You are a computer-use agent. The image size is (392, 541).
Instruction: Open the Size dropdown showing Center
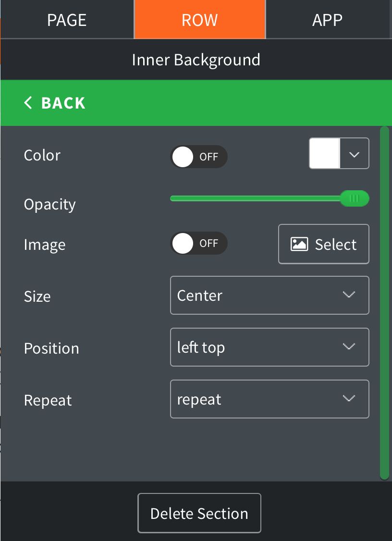pyautogui.click(x=269, y=295)
